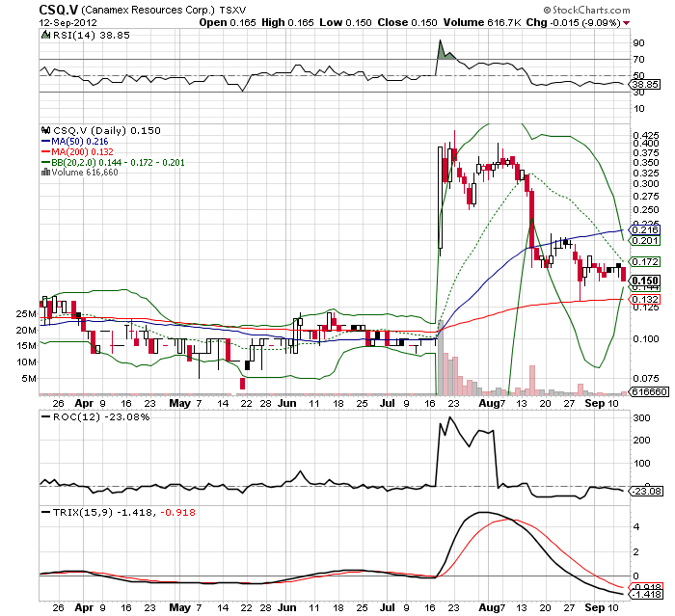Click the Aug label on the bottom date axis

tap(489, 607)
